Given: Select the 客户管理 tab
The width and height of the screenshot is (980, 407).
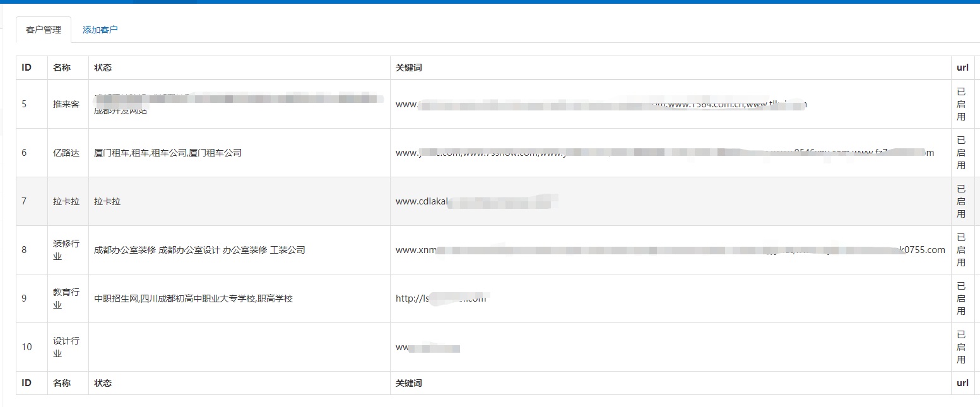Looking at the screenshot, I should click(x=43, y=29).
